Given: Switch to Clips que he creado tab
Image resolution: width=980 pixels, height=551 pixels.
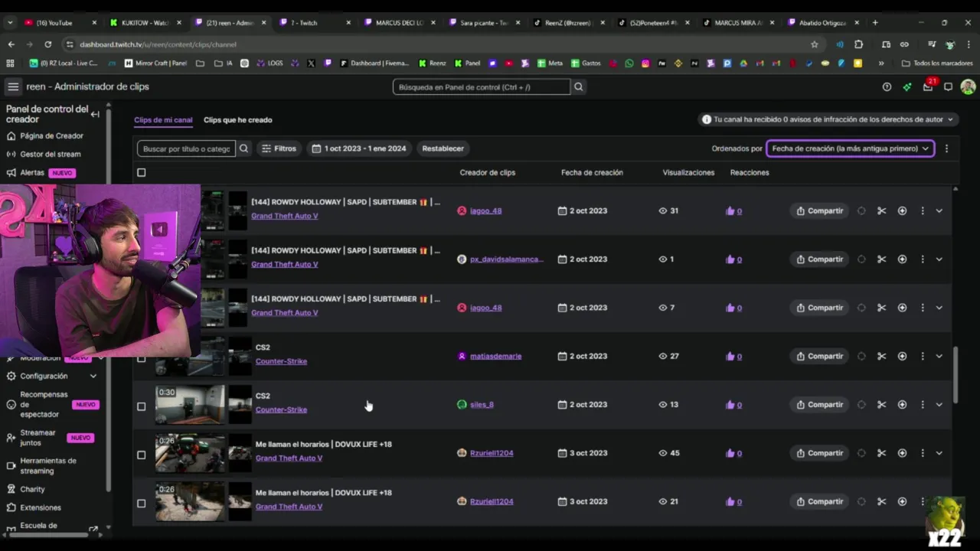Looking at the screenshot, I should coord(237,120).
